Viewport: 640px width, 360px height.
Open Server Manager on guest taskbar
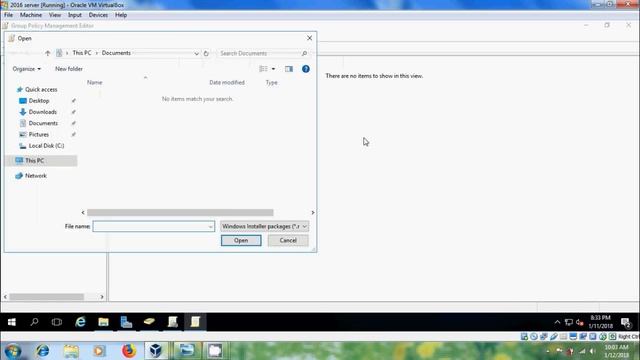[126, 322]
